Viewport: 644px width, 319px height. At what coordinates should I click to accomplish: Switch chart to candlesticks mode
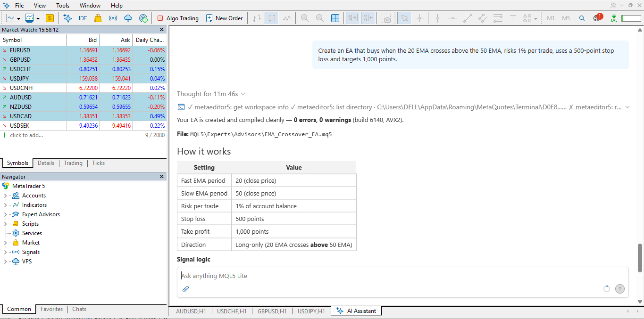[x=271, y=18]
